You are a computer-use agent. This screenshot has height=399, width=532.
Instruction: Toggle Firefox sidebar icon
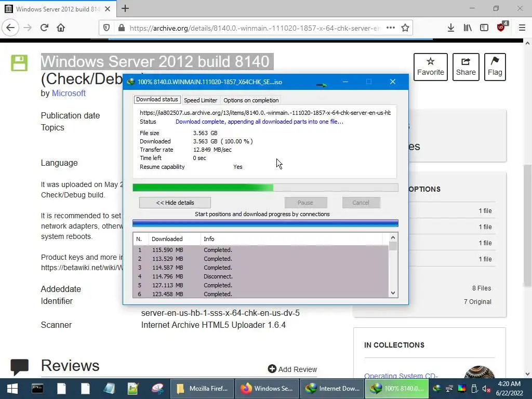pos(484,28)
